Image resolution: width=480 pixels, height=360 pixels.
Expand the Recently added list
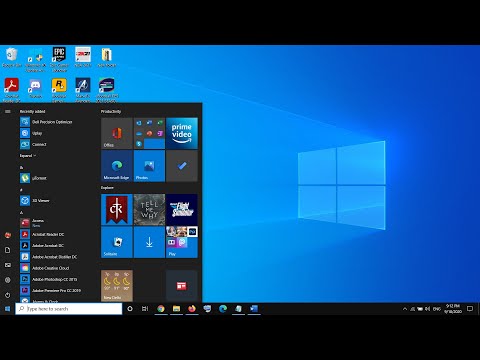pyautogui.click(x=28, y=156)
